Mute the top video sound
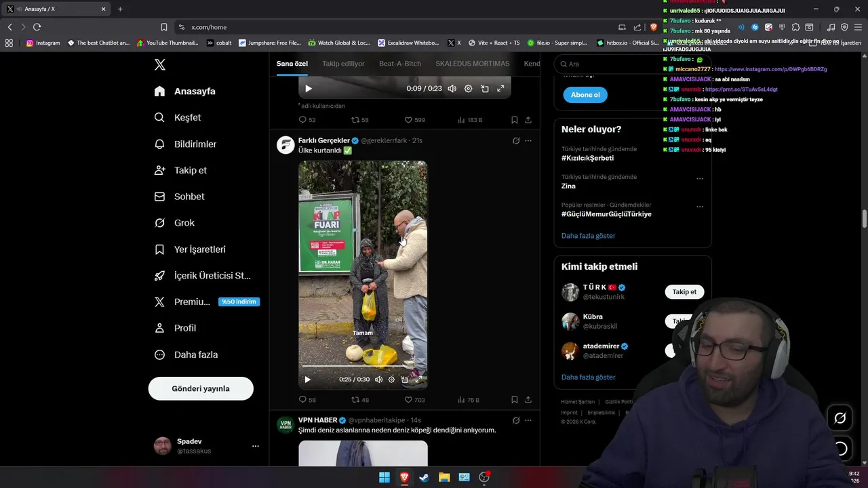The image size is (868, 488). pyautogui.click(x=452, y=88)
